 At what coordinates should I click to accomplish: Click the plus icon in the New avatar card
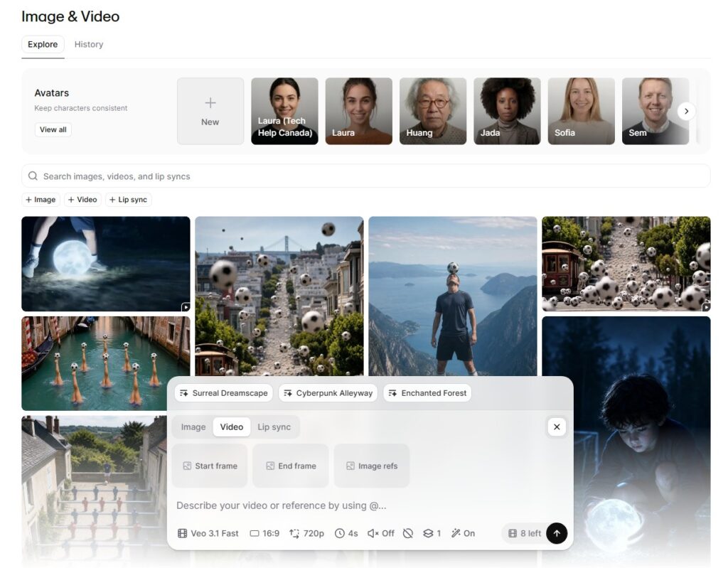[x=210, y=102]
